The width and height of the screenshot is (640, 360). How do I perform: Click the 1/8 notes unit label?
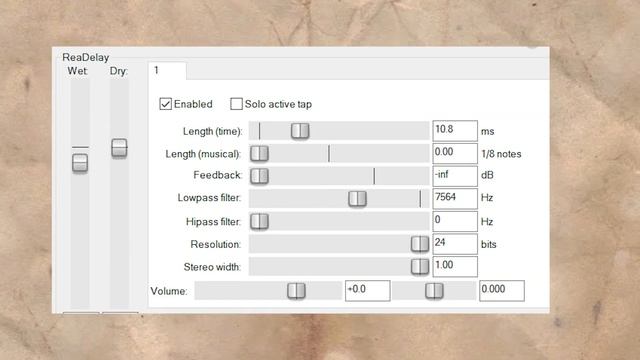tap(501, 154)
